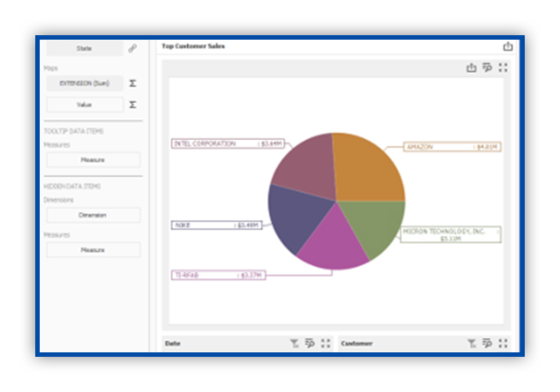
Task: Open inspect data icon on pie chart
Action: click(x=487, y=68)
